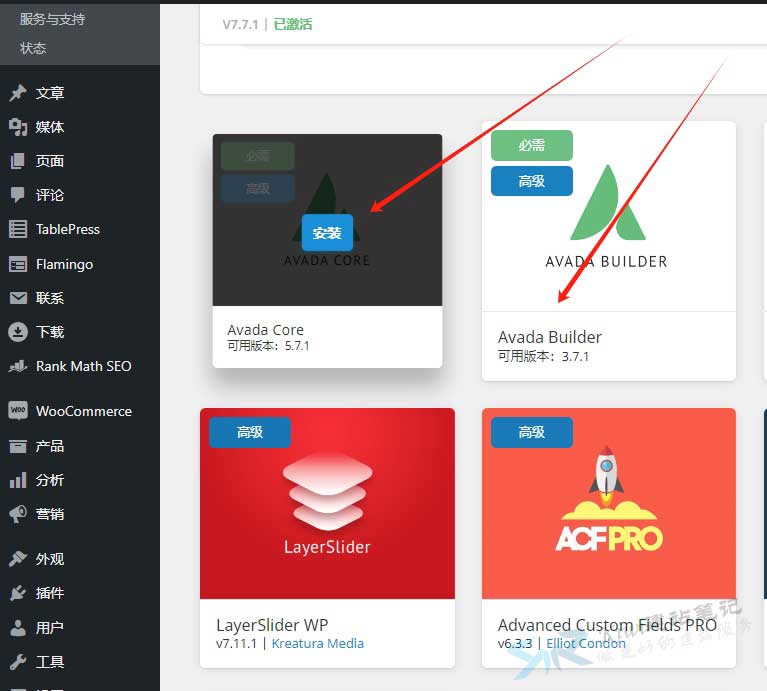767x691 pixels.
Task: Click the megaphone icon next to 营销
Action: pos(18,514)
